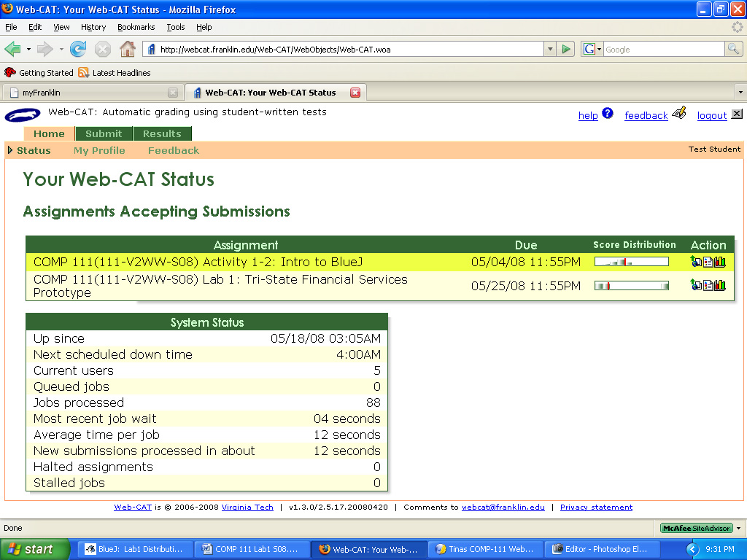Switch to the Submit tab
Viewport: 747px width, 560px height.
click(x=104, y=134)
